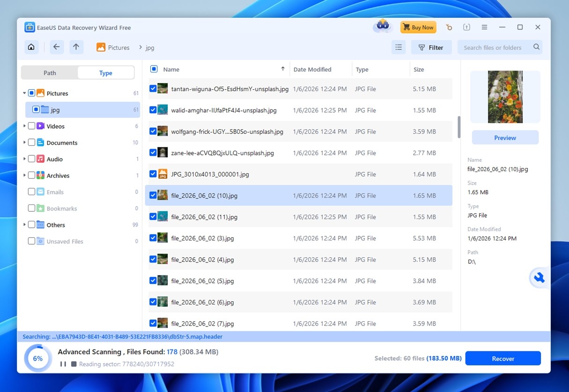569x392 pixels.
Task: Check the 6% scan progress circle
Action: 37,358
